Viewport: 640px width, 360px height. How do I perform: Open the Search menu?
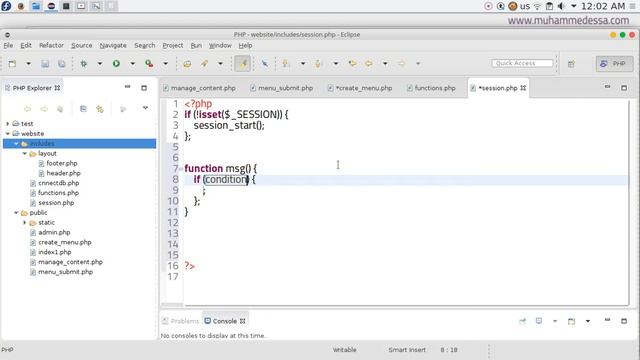click(144, 45)
